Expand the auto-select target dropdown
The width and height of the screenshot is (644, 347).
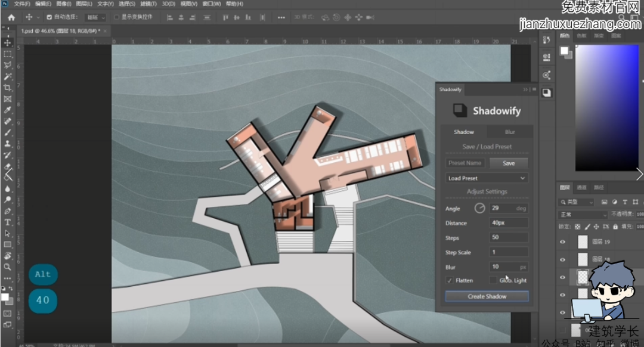click(x=95, y=18)
